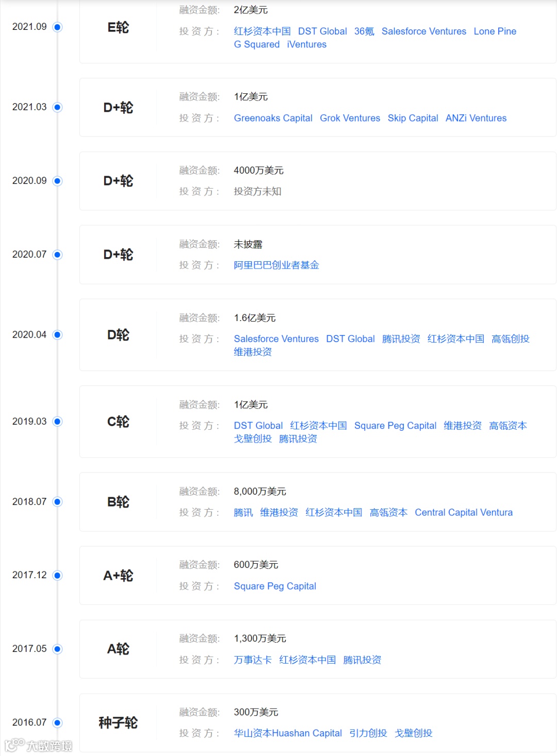The height and width of the screenshot is (756, 557).
Task: Select the D轮 round label
Action: click(x=118, y=335)
